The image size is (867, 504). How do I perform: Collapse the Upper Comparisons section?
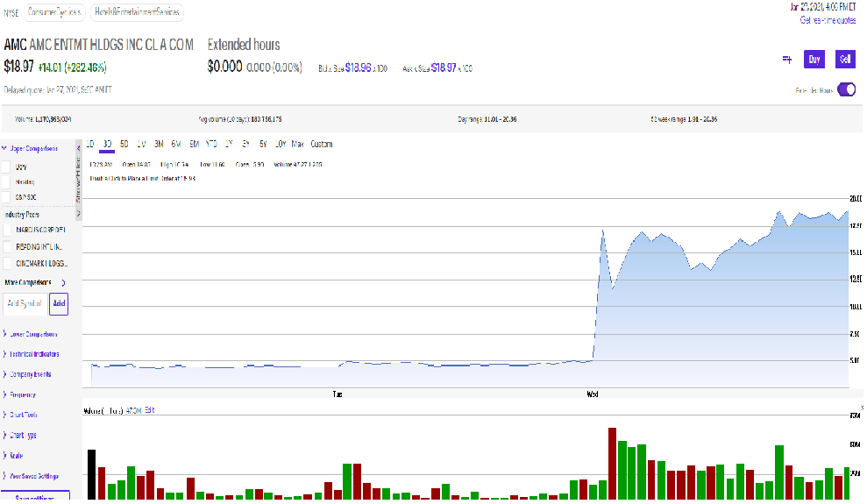point(30,148)
